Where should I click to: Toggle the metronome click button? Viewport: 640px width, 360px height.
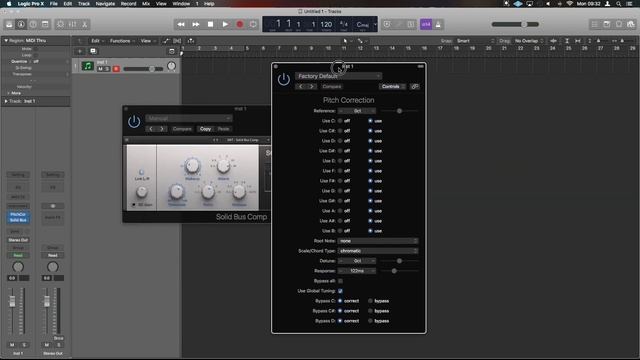(438, 24)
